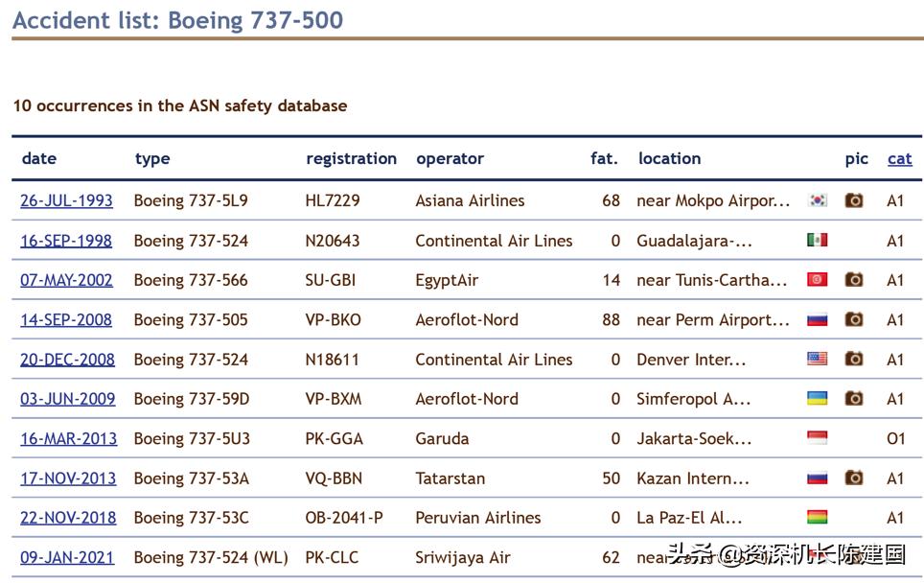Click Indonesia flag in Garuda row
The image size is (924, 583).
[817, 438]
